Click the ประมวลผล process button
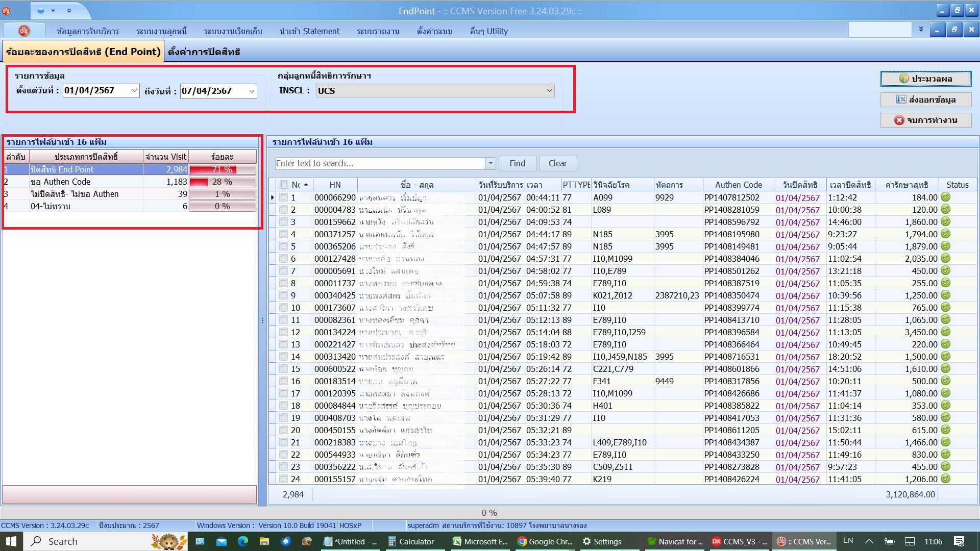The width and height of the screenshot is (980, 551). (925, 79)
